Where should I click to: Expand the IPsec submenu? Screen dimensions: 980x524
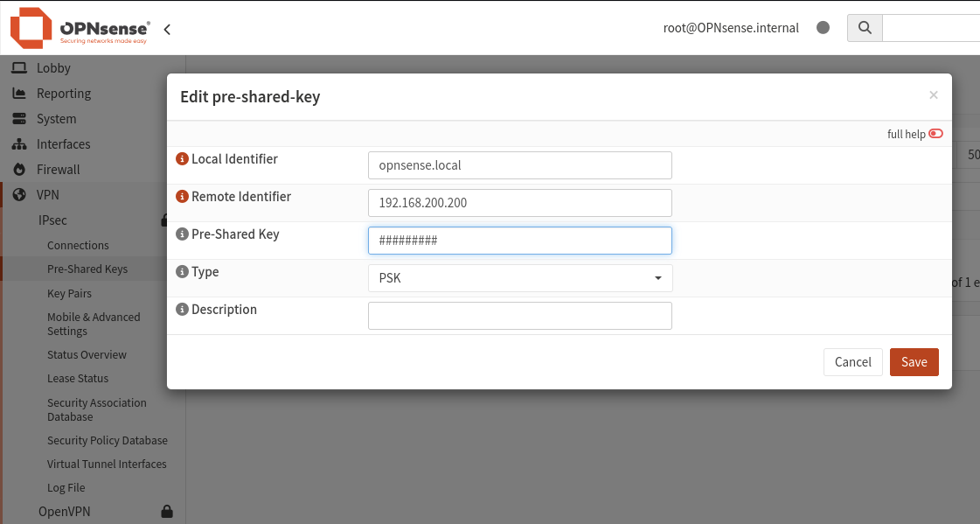tap(52, 220)
